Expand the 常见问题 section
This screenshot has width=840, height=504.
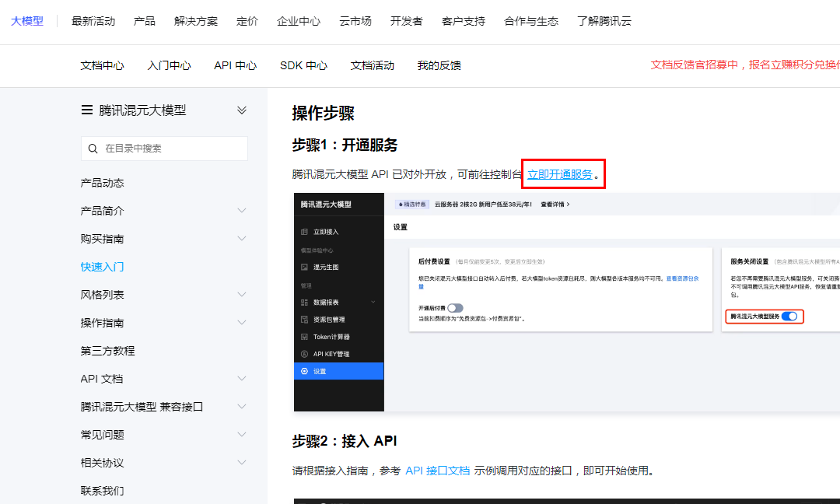point(242,434)
